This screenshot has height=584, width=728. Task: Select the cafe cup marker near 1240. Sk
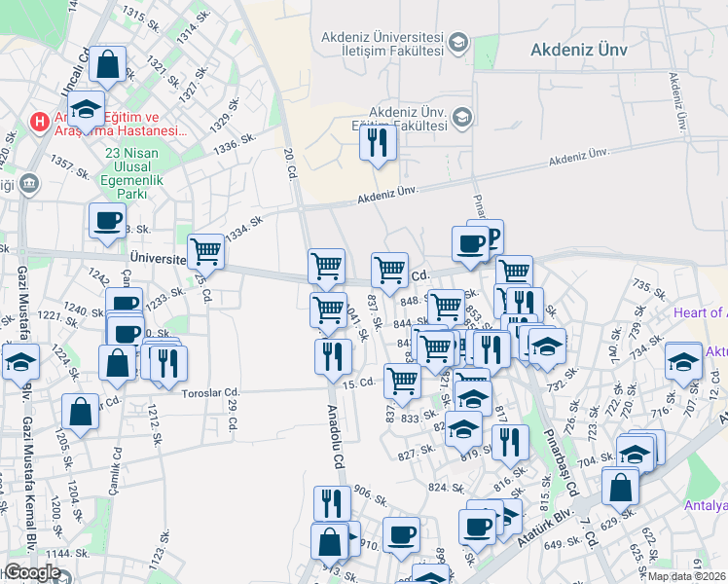pos(124,302)
